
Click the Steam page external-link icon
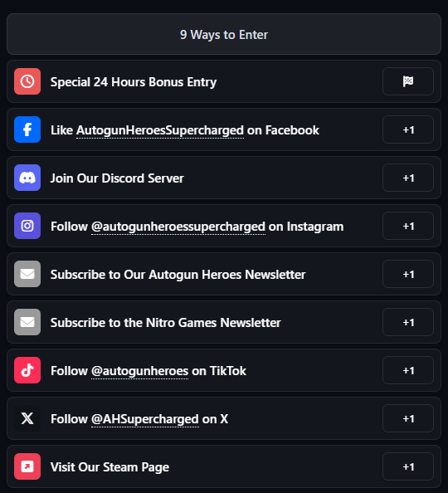pyautogui.click(x=27, y=466)
